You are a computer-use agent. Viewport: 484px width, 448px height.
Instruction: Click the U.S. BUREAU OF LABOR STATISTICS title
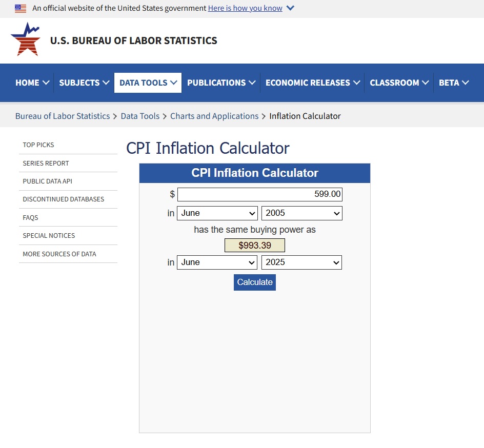pyautogui.click(x=134, y=40)
